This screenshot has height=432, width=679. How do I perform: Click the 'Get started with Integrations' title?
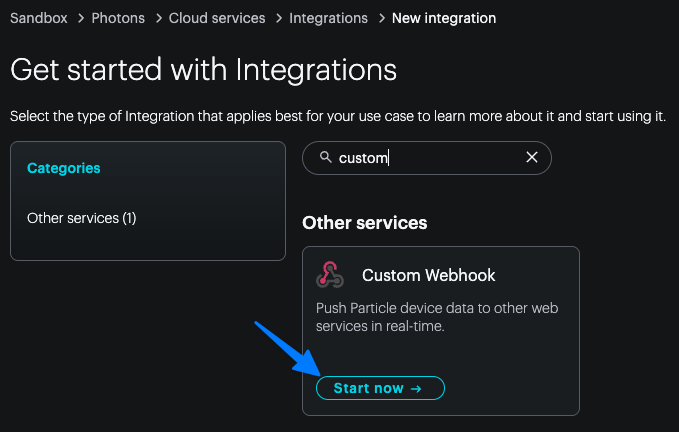tap(203, 70)
